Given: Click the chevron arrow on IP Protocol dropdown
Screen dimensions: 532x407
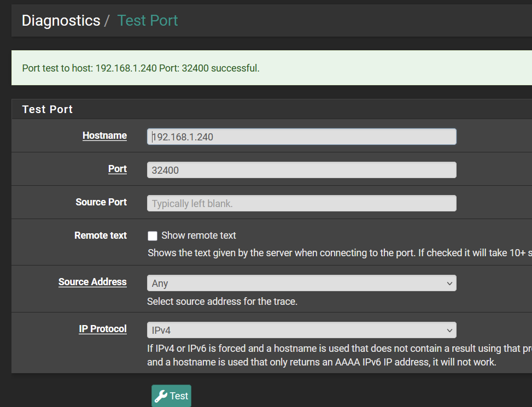Looking at the screenshot, I should pos(449,331).
